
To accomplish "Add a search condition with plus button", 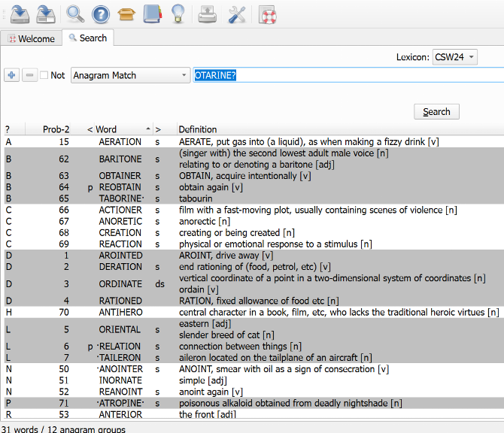I will pos(12,75).
